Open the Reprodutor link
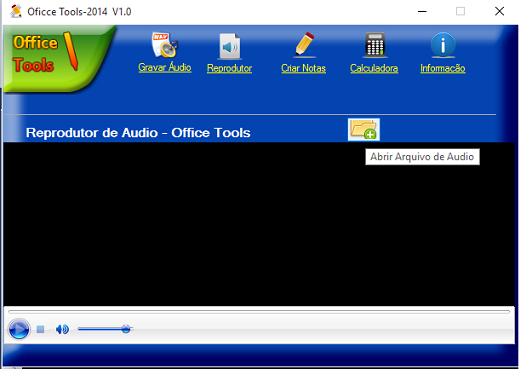526x369 pixels. 229,68
